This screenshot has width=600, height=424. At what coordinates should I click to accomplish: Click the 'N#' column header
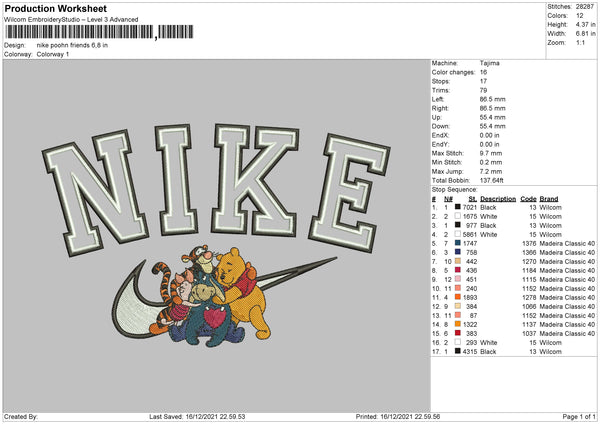(x=448, y=199)
